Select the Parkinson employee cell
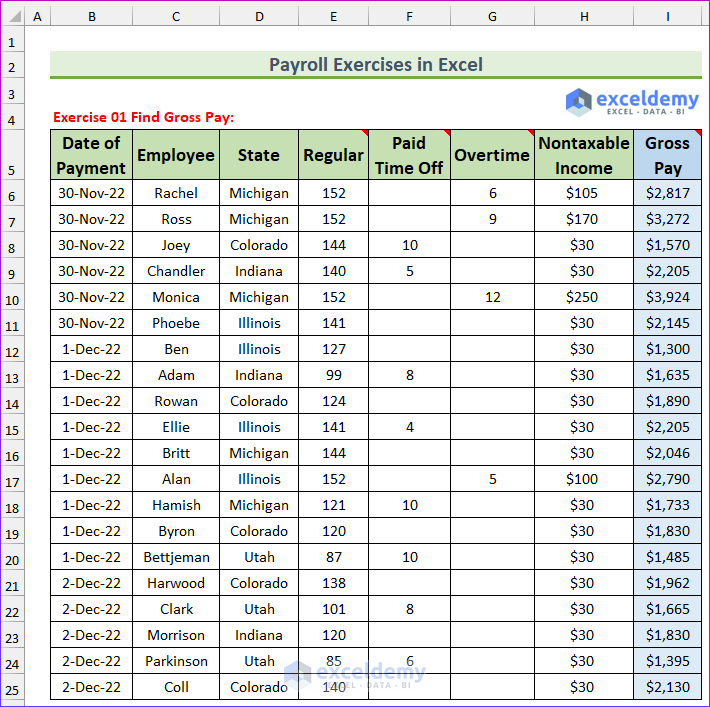Screen dimensions: 710x707 pos(176,661)
